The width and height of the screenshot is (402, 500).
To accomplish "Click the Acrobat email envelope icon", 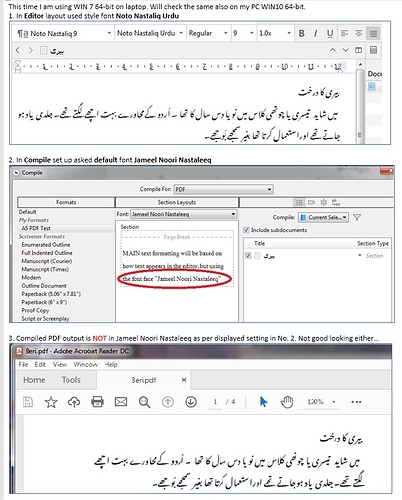I will coord(121,402).
